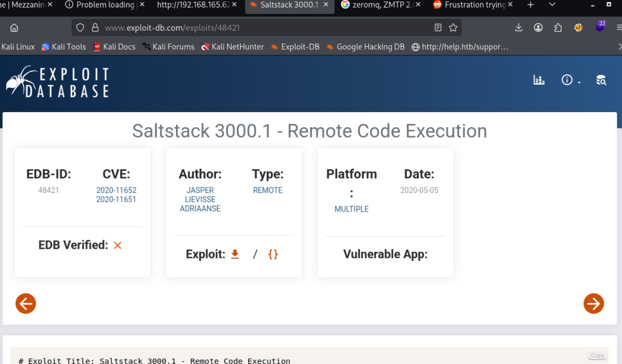
Task: Expand the info icon dropdown menu
Action: [x=571, y=80]
